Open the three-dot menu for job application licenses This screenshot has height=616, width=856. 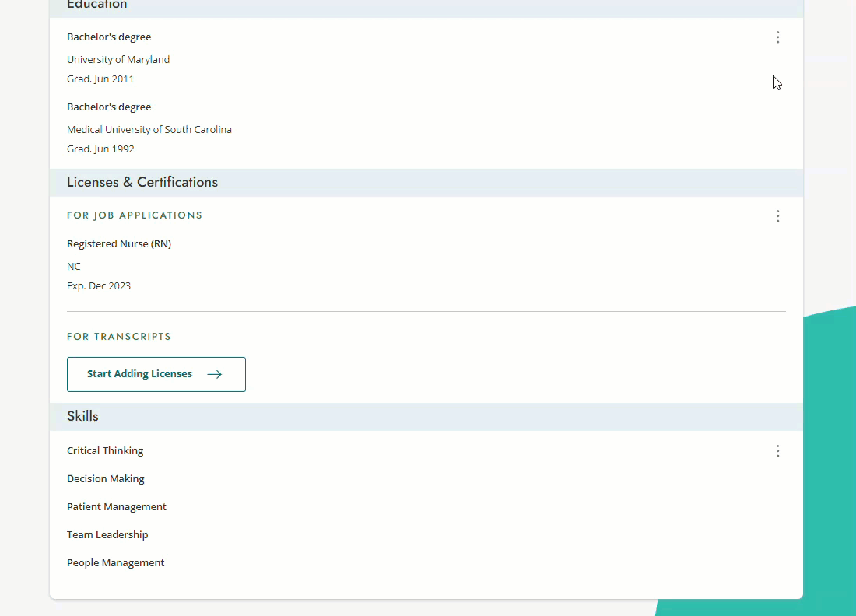777,216
